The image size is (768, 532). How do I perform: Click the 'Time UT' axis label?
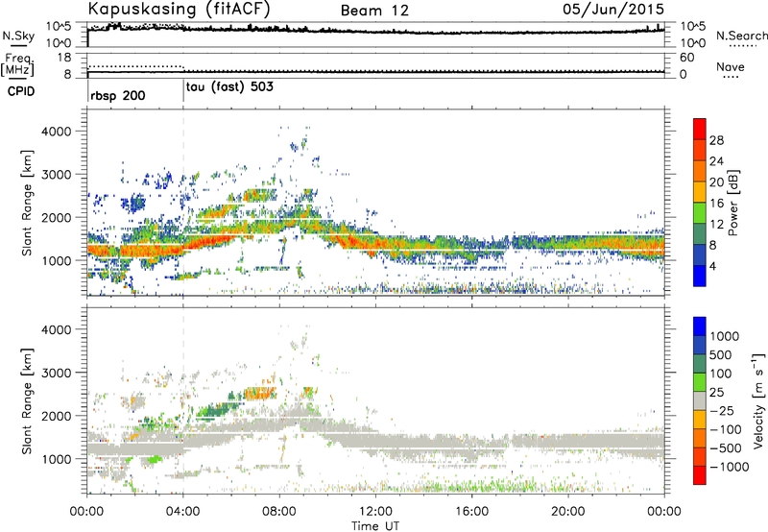point(375,526)
